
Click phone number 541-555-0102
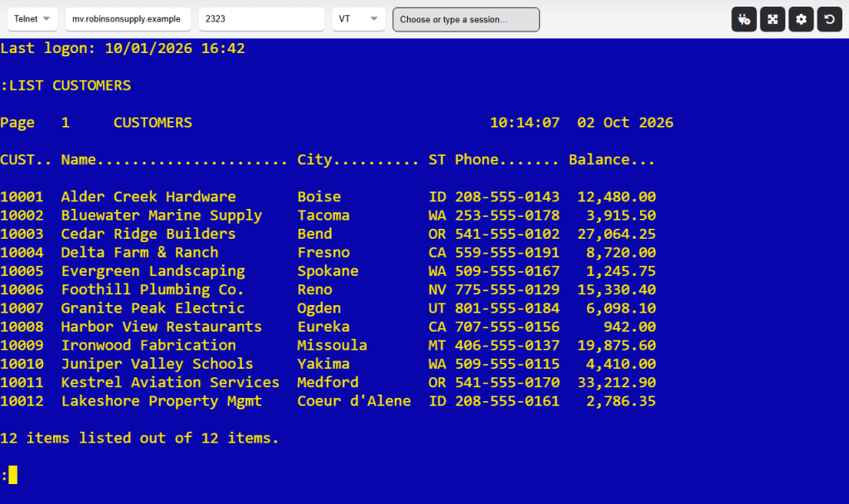pyautogui.click(x=507, y=234)
